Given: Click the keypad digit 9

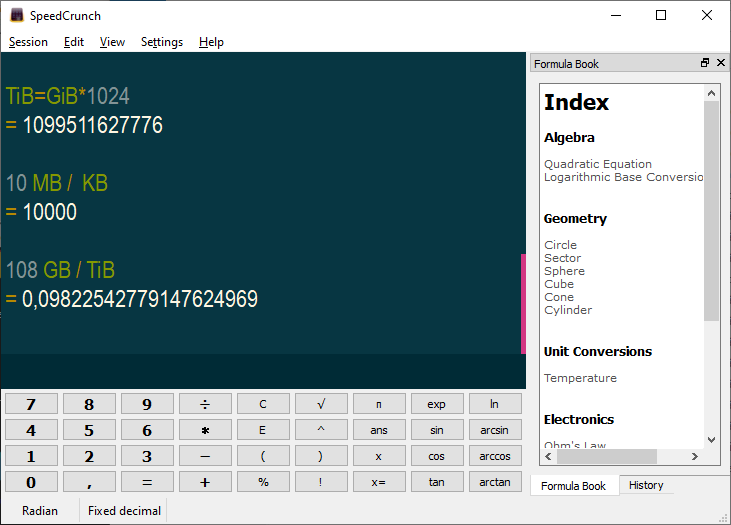Looking at the screenshot, I should click(x=147, y=404).
